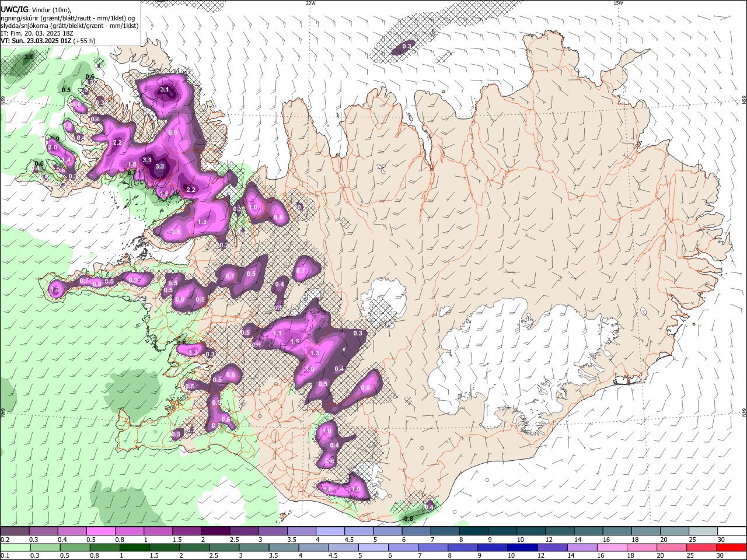Click the pale green rain swatch for 0.1–0.3
This screenshot has width=747, height=560.
[15, 548]
